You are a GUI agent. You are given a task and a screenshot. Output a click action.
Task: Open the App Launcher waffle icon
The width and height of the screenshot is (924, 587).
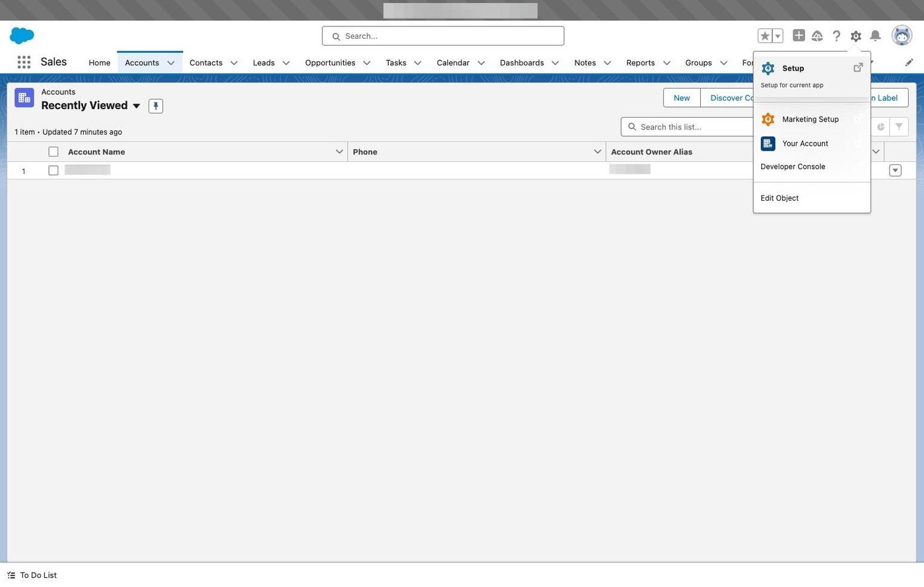click(24, 62)
